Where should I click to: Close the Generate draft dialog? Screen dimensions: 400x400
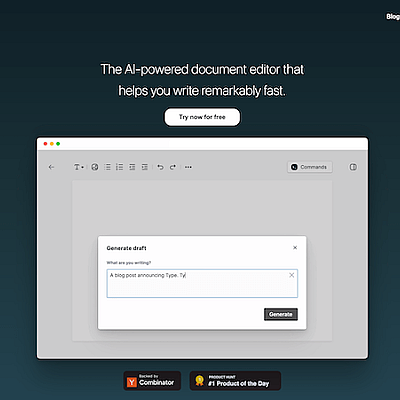295,248
